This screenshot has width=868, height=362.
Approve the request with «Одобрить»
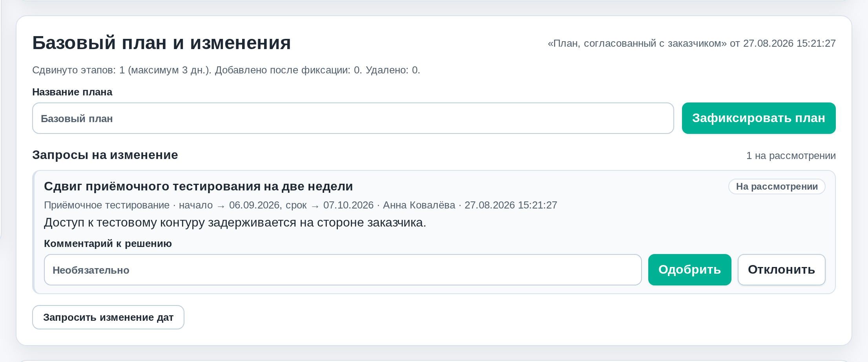(689, 270)
